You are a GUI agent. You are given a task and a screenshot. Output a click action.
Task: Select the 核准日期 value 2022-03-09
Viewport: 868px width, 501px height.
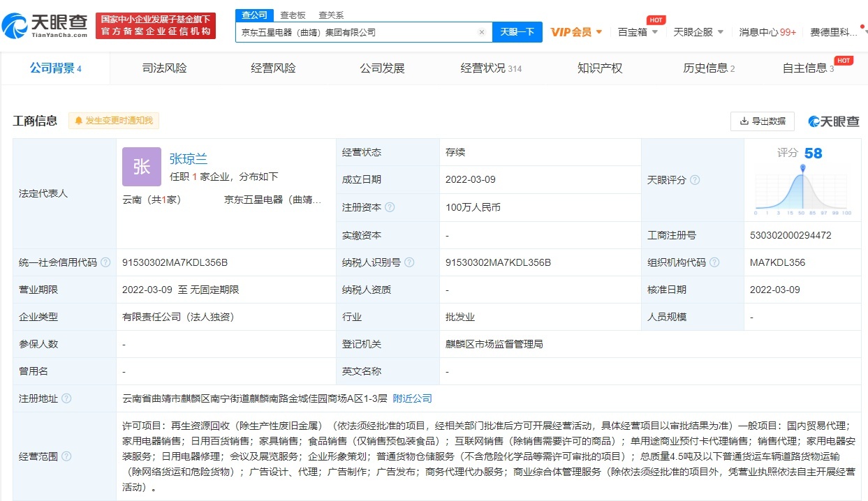click(775, 290)
